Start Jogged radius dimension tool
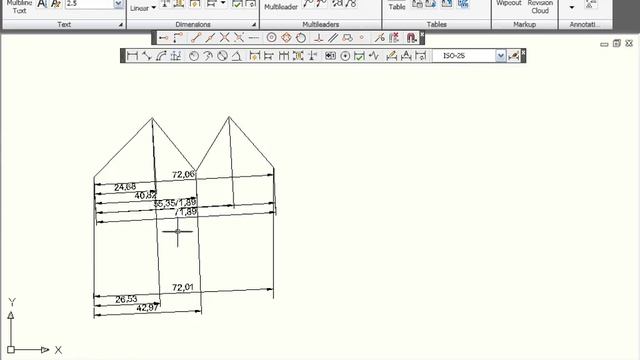The height and width of the screenshot is (360, 640). point(208,56)
